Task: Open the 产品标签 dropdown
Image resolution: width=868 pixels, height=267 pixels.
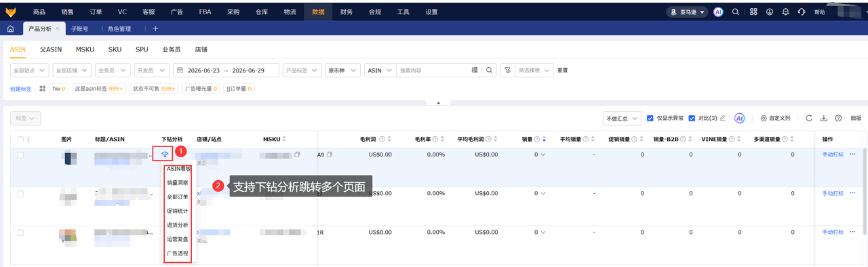Action: pos(301,70)
